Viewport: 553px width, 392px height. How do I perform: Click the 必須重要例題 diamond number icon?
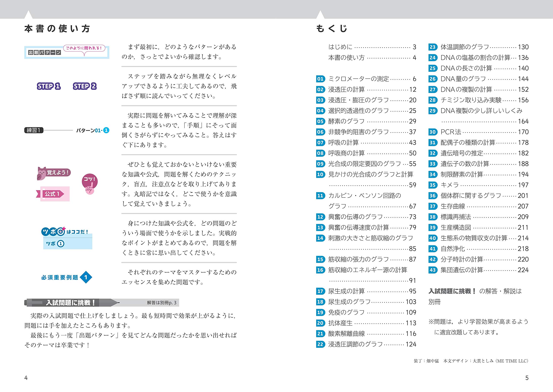click(86, 277)
